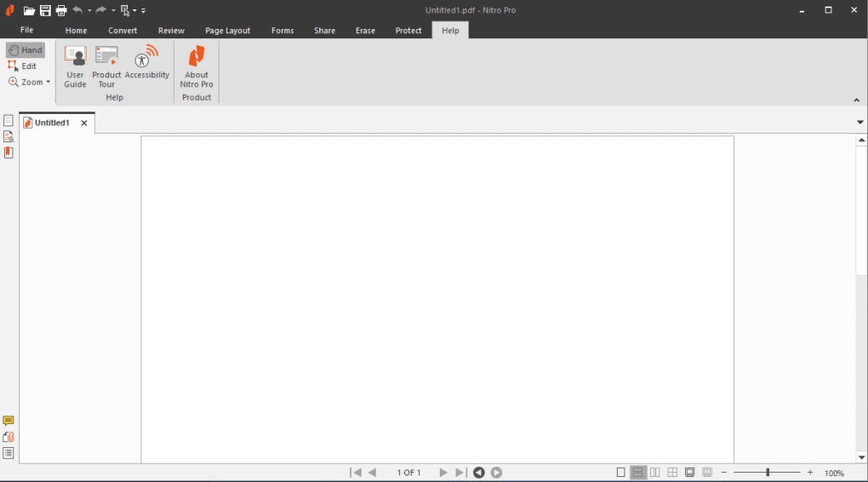This screenshot has height=482, width=868.
Task: Open the output list pane icon at bottom-left
Action: tap(9, 453)
